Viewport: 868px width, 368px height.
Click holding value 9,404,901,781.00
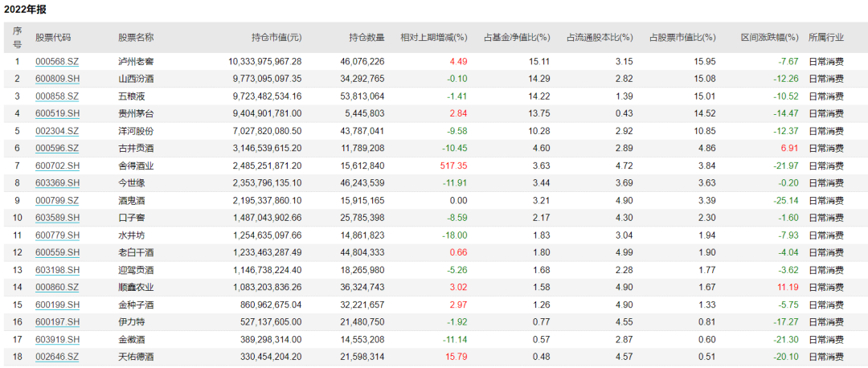[267, 113]
